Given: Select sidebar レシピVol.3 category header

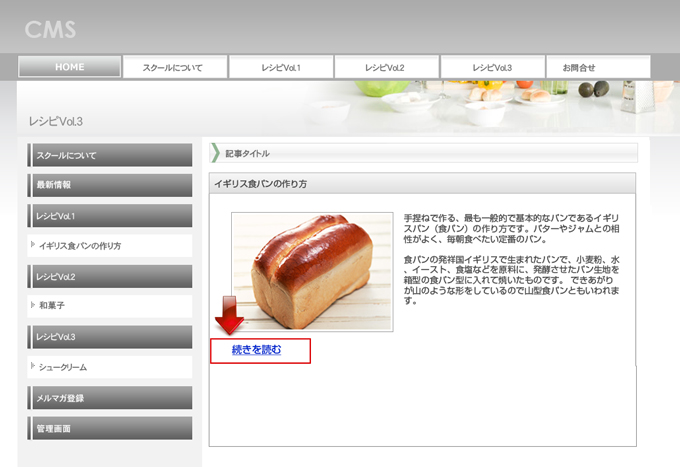Looking at the screenshot, I should 110,337.
